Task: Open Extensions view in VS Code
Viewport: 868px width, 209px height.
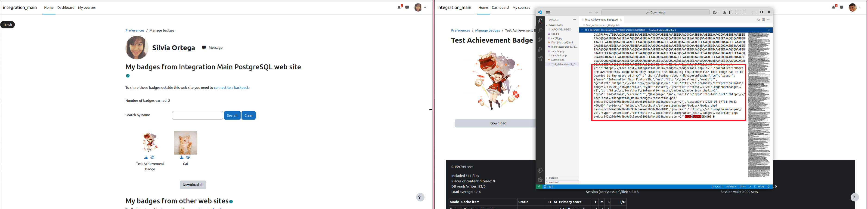Action: pos(540,59)
